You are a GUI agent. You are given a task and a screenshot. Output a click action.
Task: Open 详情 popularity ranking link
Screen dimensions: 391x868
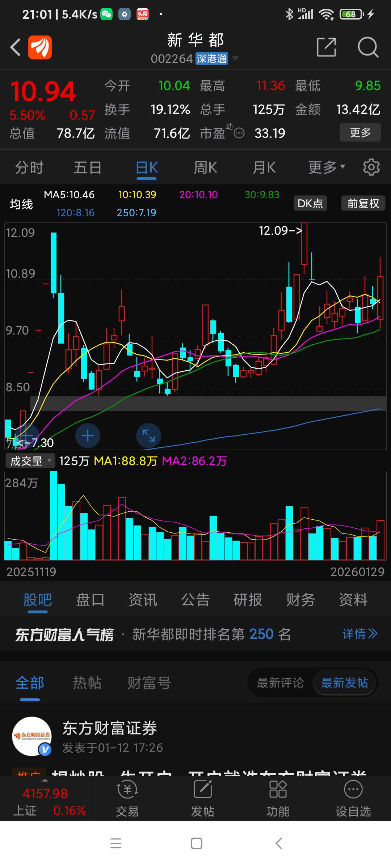360,634
